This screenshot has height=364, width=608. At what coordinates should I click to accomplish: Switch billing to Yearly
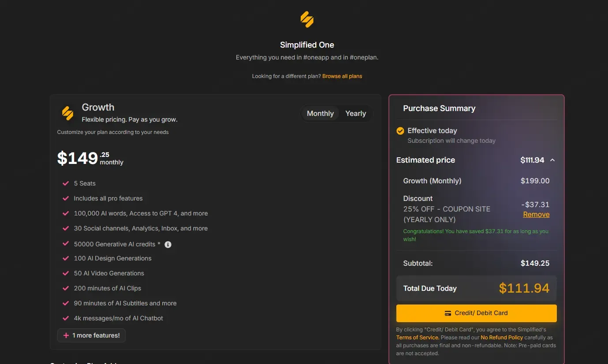click(356, 113)
